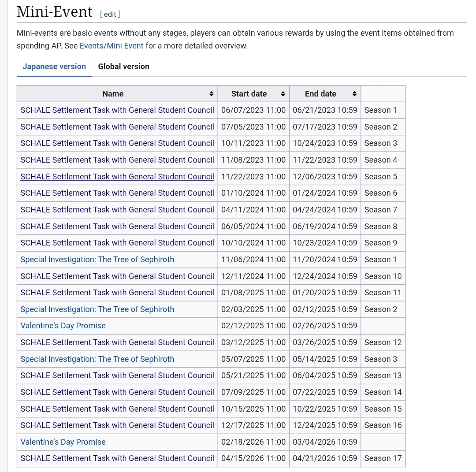Click the Mini-Event section heading
Viewport: 476px width, 472px height.
click(x=54, y=12)
